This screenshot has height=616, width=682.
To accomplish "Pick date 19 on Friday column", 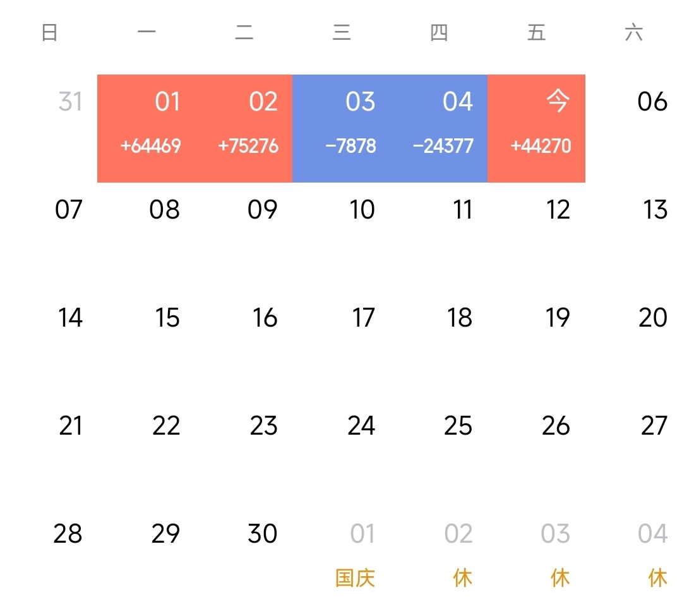I will (557, 318).
